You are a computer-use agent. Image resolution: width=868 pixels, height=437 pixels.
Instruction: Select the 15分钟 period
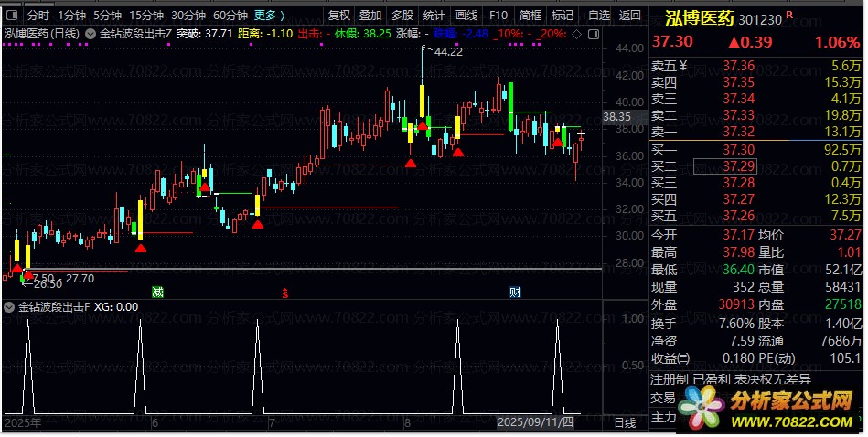tap(146, 16)
